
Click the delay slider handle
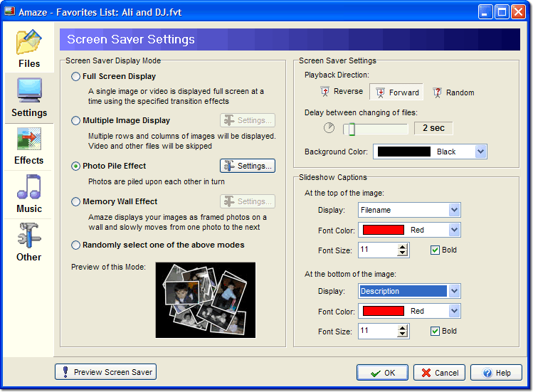(x=352, y=129)
